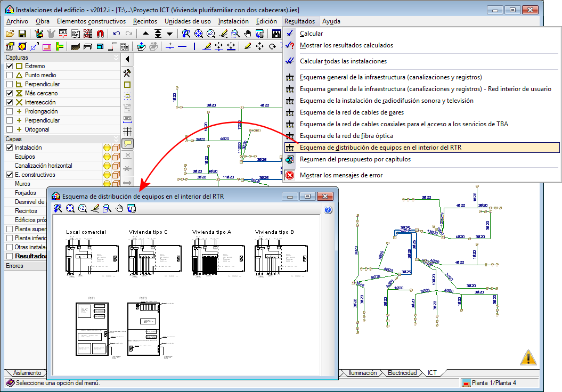Open the Instalación menu
Image resolution: width=562 pixels, height=392 pixels.
[x=233, y=21]
